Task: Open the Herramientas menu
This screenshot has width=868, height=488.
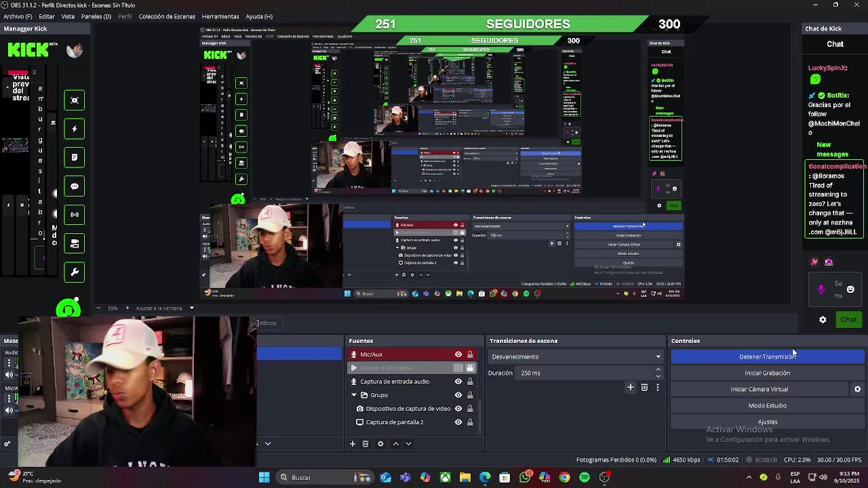Action: click(220, 16)
